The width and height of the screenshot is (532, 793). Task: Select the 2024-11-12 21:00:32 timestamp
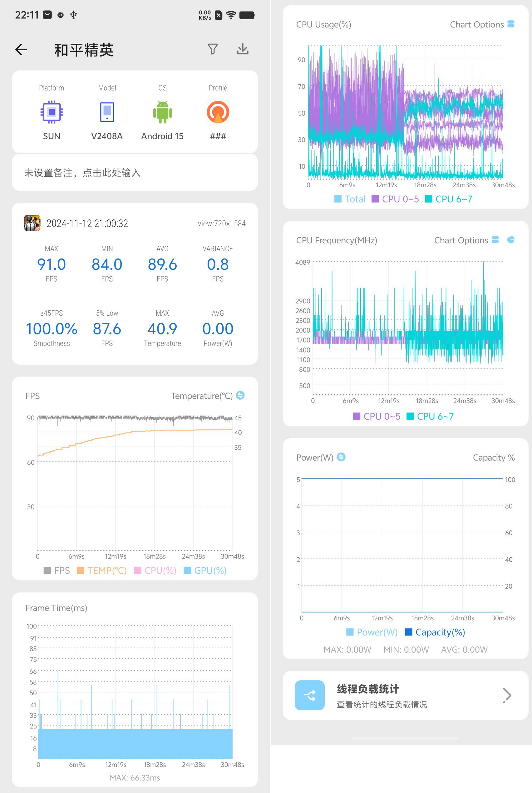[87, 223]
